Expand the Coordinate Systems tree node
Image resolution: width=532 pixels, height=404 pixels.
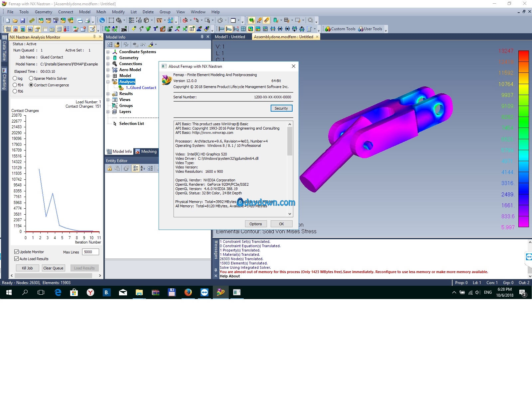point(108,52)
